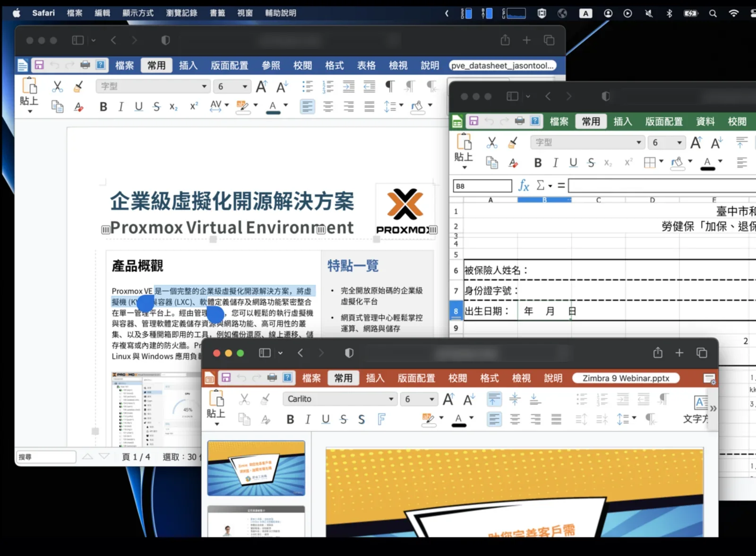756x556 pixels.
Task: Click Writer document title pve_datasheet_jasontool
Action: point(502,66)
